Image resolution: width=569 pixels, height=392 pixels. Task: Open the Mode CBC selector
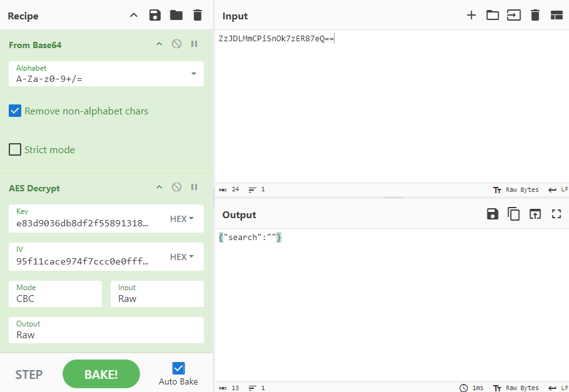coord(55,294)
